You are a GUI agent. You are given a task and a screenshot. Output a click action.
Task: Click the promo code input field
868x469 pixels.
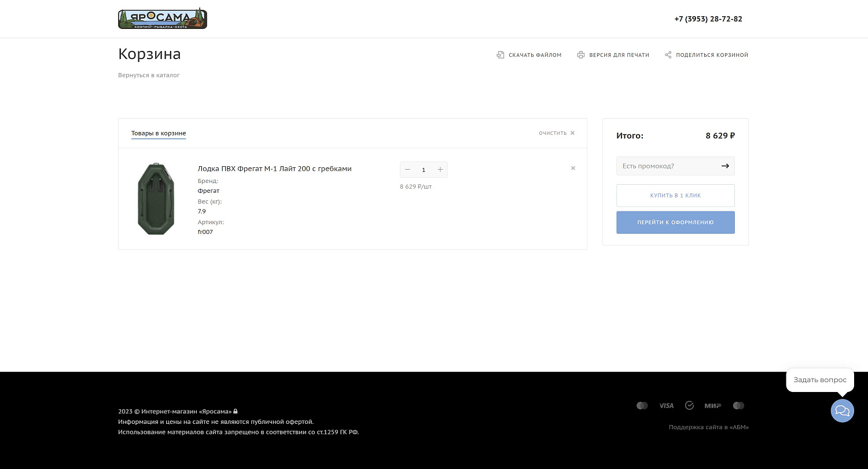(665, 166)
